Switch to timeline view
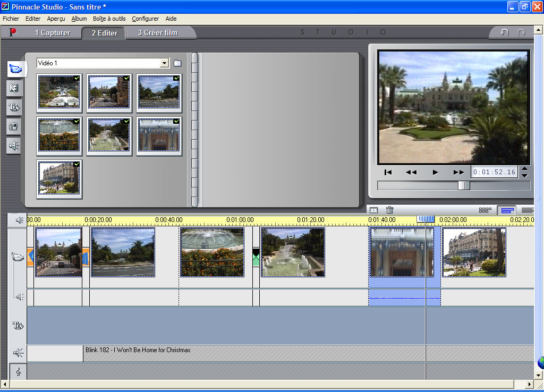The height and width of the screenshot is (392, 544). pyautogui.click(x=507, y=210)
